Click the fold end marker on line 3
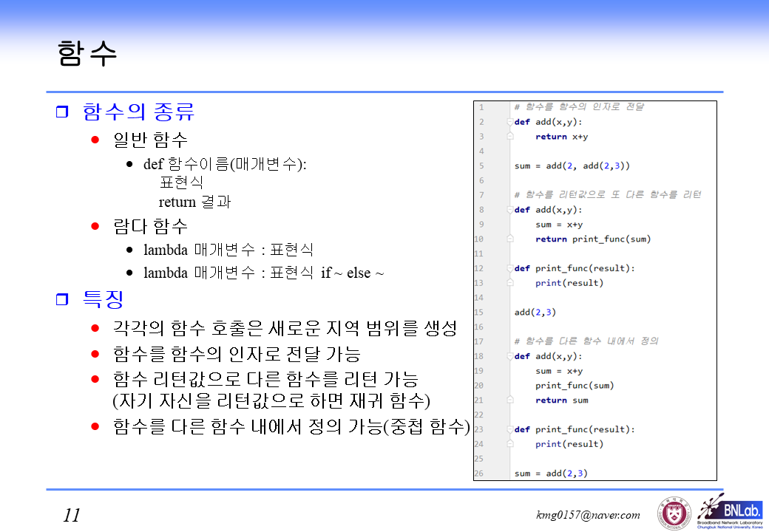 [510, 136]
